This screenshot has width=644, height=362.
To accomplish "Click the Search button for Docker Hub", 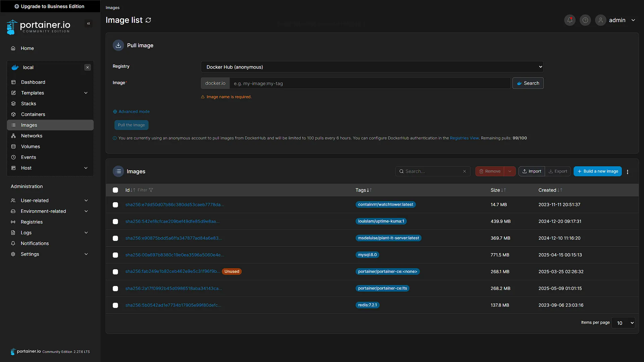I will (x=528, y=83).
